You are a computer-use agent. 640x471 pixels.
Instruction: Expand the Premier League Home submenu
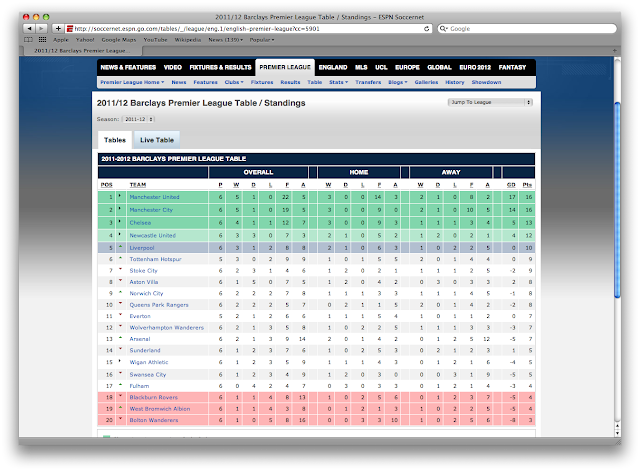pos(132,82)
